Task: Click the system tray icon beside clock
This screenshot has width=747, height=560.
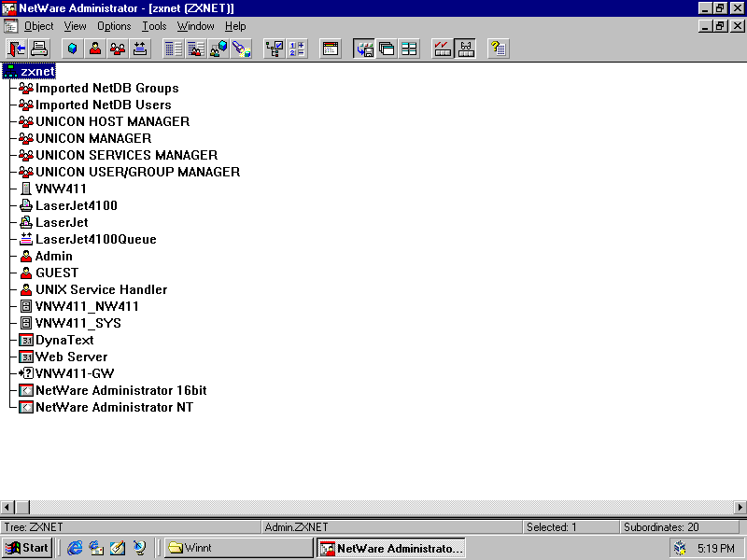Action: point(680,548)
